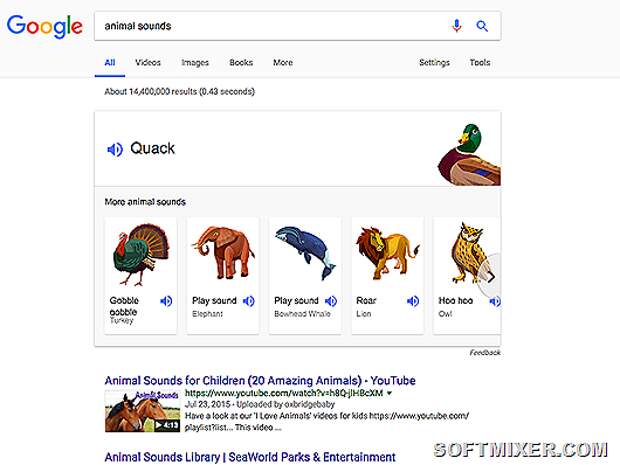Expand the carousel with next arrow
Image resolution: width=620 pixels, height=465 pixels.
(491, 277)
